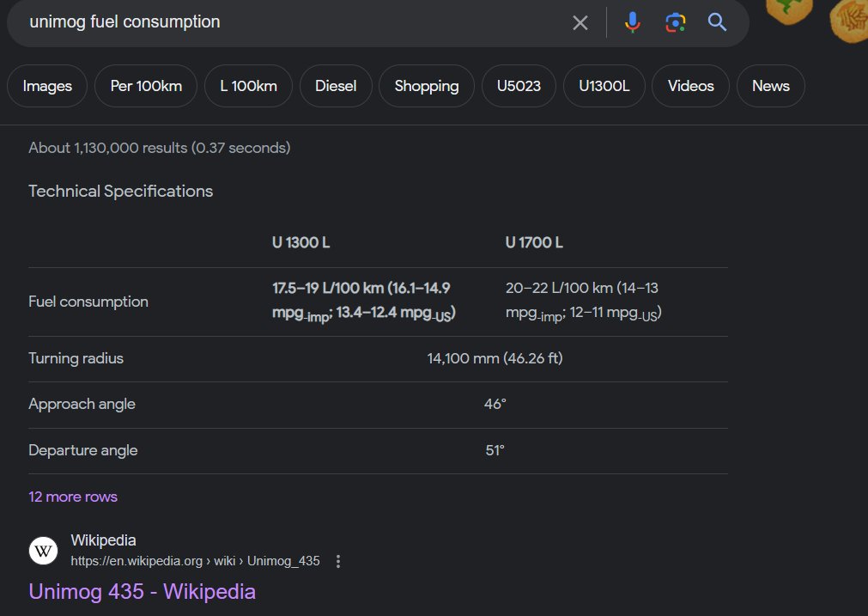Screen dimensions: 868x616
Task: Select the 'Per 100km' filter chip
Action: [x=146, y=86]
